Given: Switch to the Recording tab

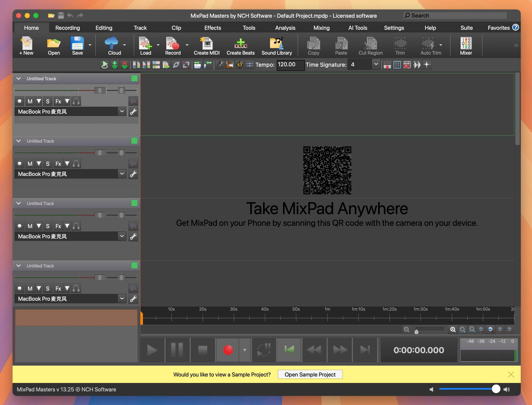Looking at the screenshot, I should click(x=68, y=28).
